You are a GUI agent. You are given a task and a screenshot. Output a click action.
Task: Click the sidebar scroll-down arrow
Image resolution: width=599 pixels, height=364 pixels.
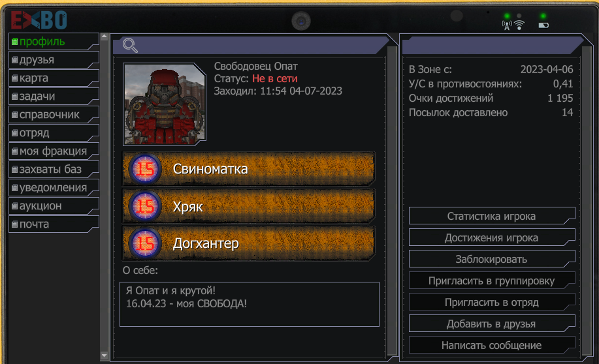(105, 356)
